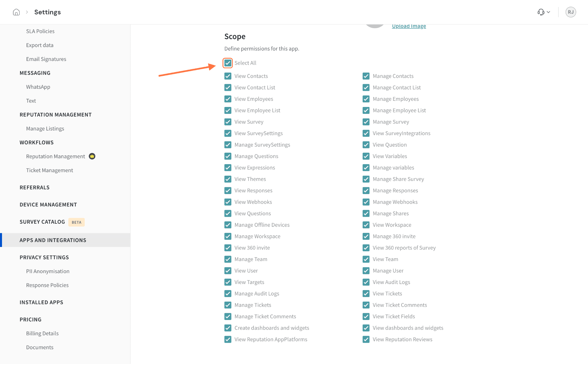Open the Installed Apps section
588x368 pixels.
41,302
